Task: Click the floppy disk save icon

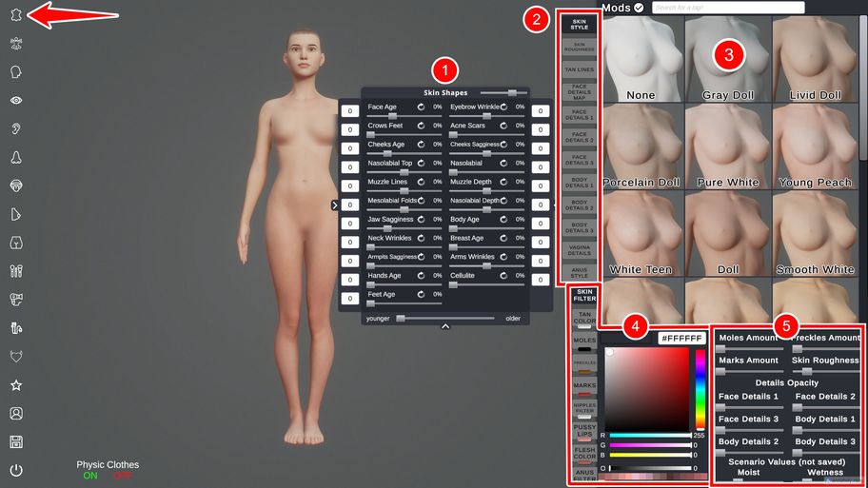Action: (x=16, y=441)
